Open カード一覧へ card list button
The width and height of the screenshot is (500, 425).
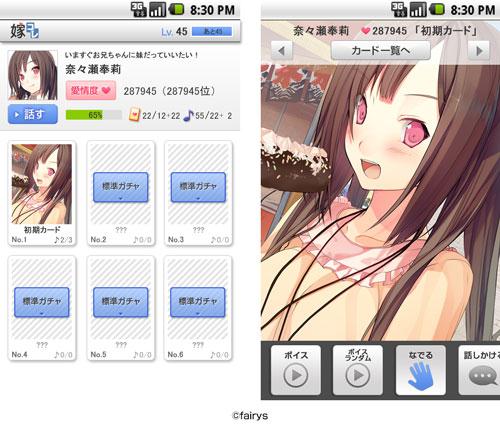pos(381,51)
